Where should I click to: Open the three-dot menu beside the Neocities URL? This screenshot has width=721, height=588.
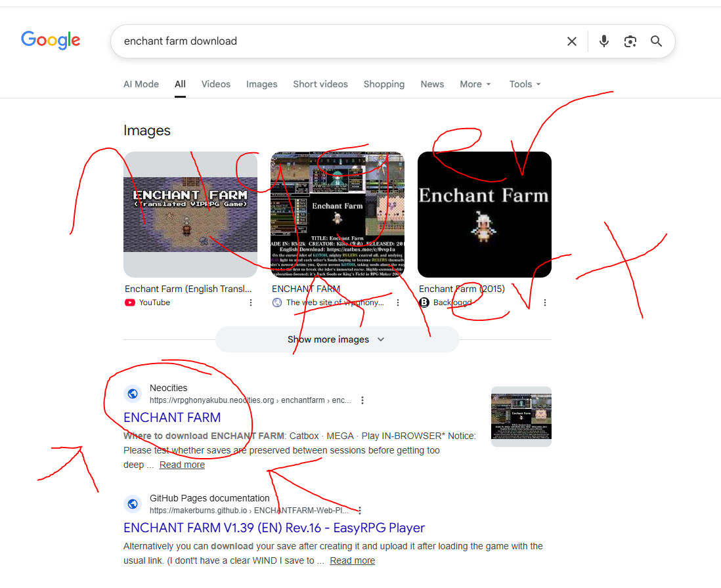coord(362,400)
